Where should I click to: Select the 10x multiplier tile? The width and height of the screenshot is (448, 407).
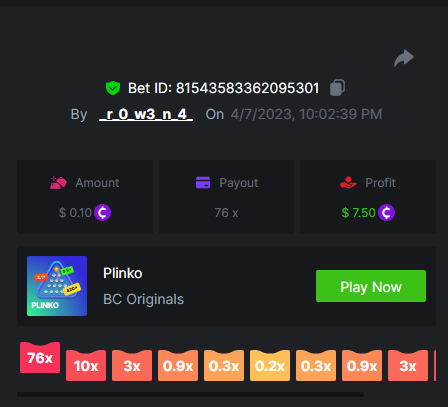tap(86, 365)
